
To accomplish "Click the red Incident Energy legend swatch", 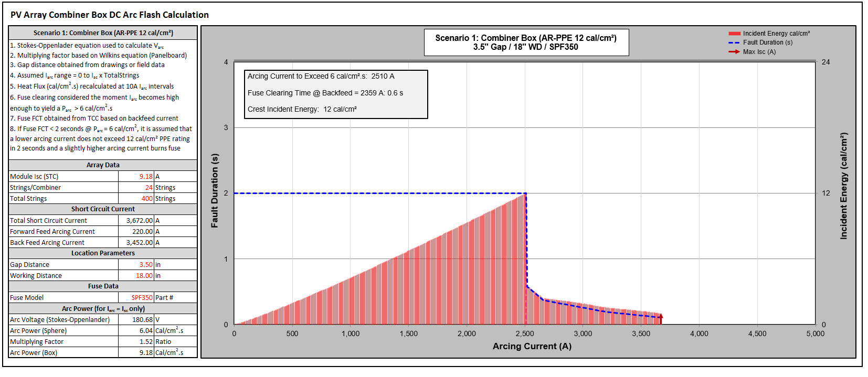I will tap(734, 34).
